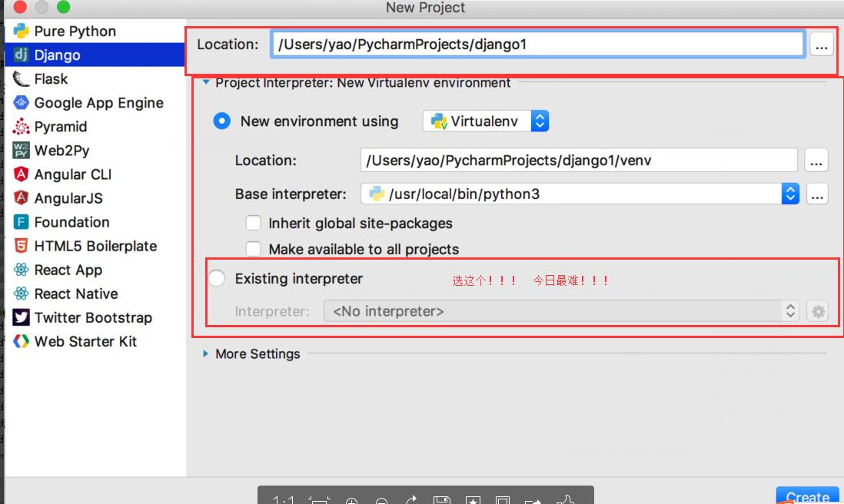Enable Inherit global site-packages

tap(254, 223)
